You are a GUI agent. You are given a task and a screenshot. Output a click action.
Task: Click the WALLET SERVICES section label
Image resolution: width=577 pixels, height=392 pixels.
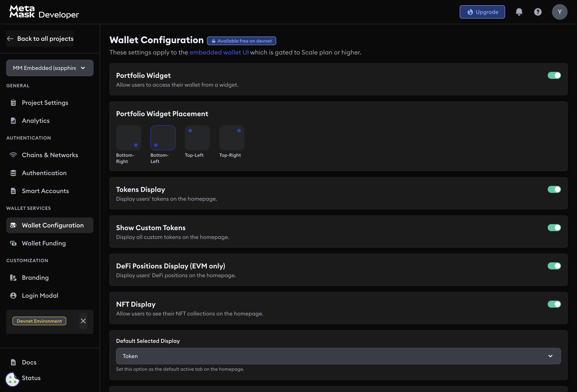28,208
